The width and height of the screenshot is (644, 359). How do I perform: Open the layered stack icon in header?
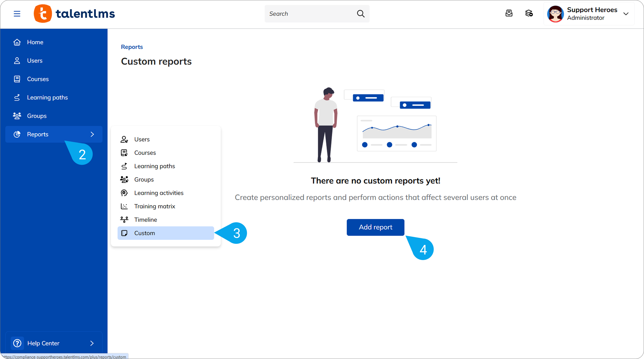[529, 13]
